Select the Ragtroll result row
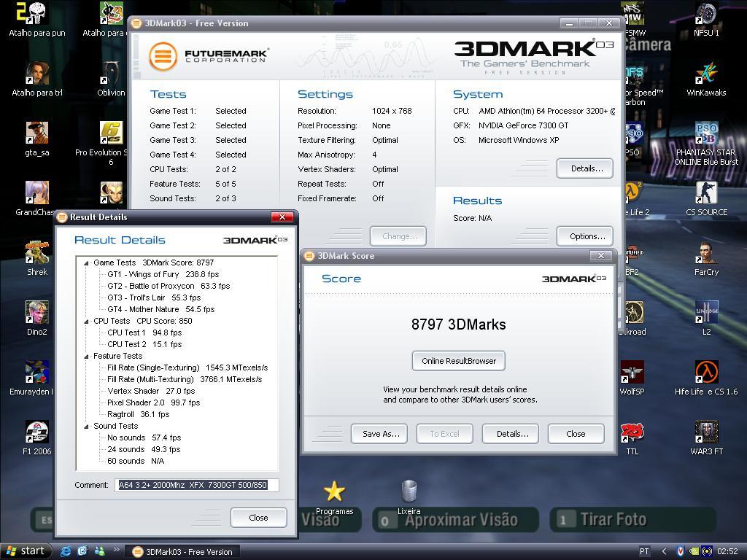Viewport: 747px width, 560px height. [138, 414]
